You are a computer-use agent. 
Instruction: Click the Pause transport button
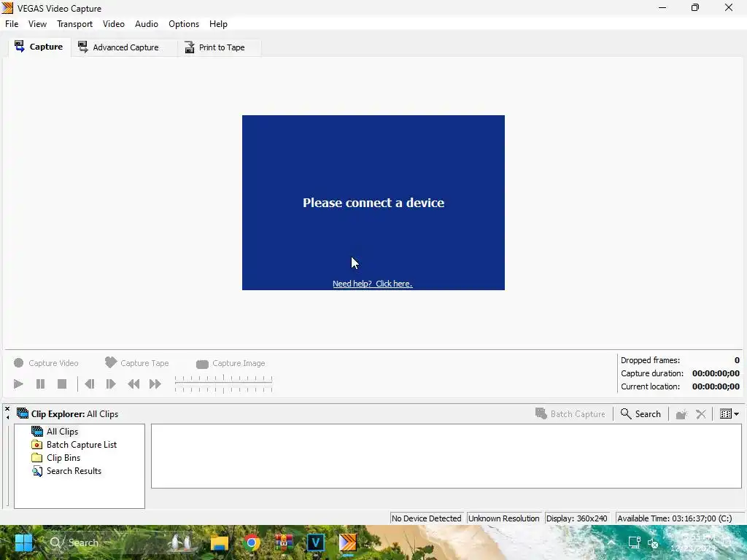pyautogui.click(x=41, y=384)
